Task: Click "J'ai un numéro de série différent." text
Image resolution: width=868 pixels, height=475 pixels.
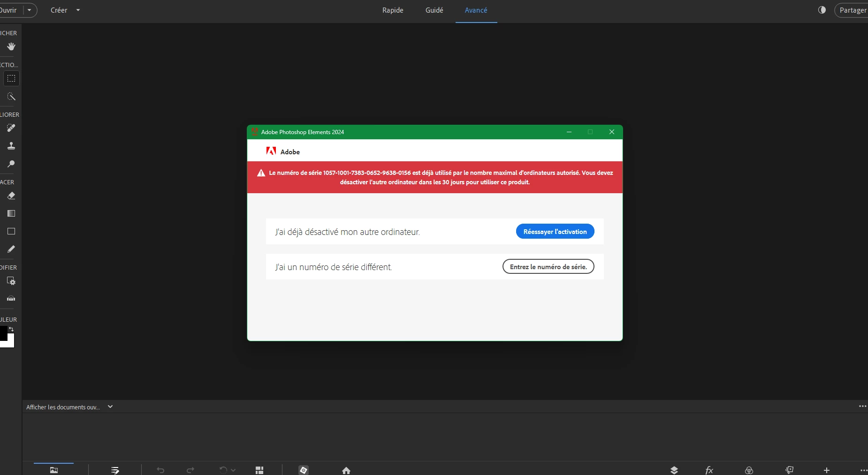Action: tap(334, 267)
